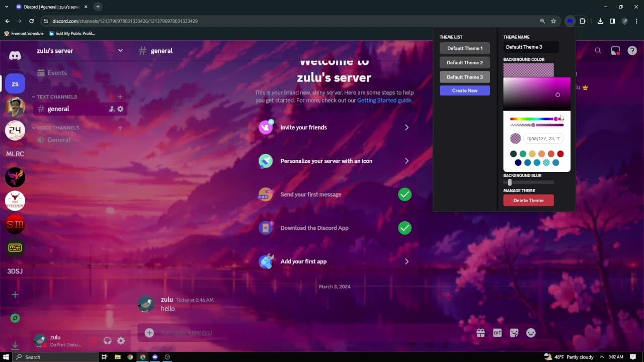Select the zs server icon

[x=15, y=84]
